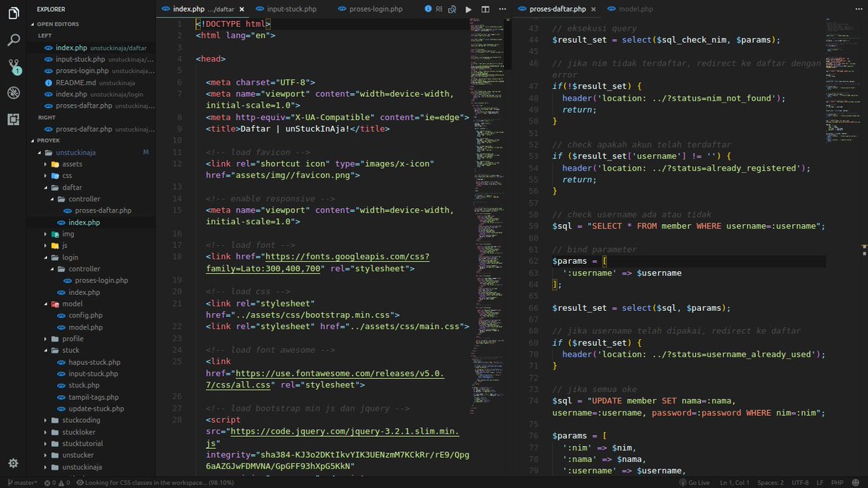Follow the code.jquery.com slim.min.js link
The image size is (868, 488).
[x=333, y=437]
